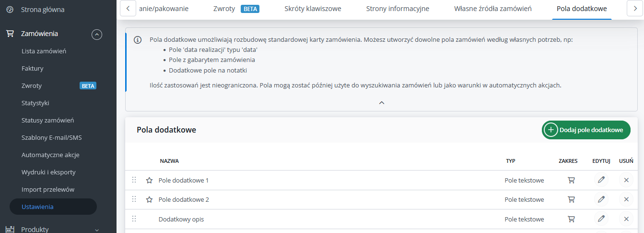
Task: Select Ustawienia in sidebar
Action: (53, 207)
